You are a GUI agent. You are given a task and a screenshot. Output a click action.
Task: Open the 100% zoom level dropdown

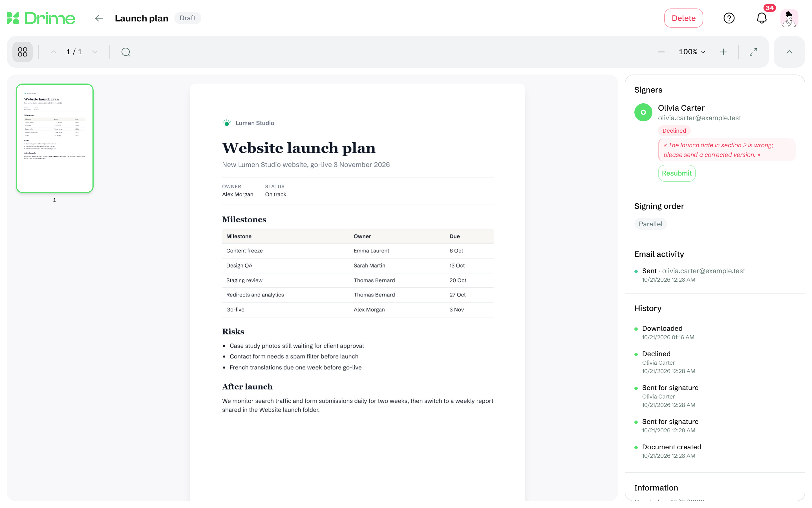coord(692,52)
